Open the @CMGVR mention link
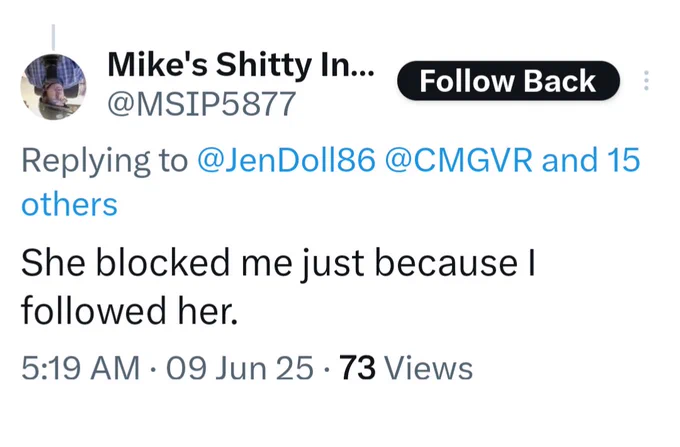 458,160
